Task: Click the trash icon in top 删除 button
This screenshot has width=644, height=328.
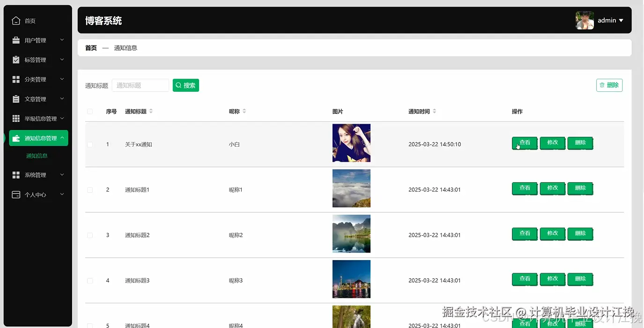Action: pos(602,85)
